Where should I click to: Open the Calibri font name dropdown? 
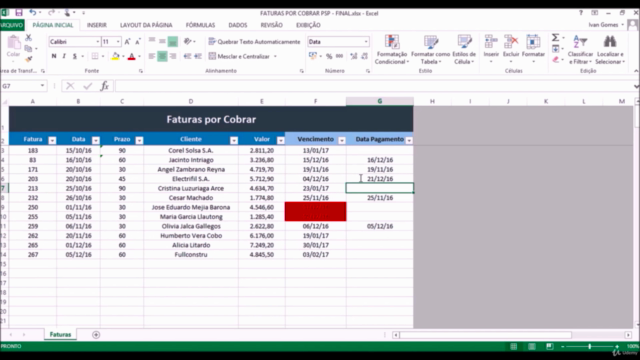pyautogui.click(x=98, y=42)
